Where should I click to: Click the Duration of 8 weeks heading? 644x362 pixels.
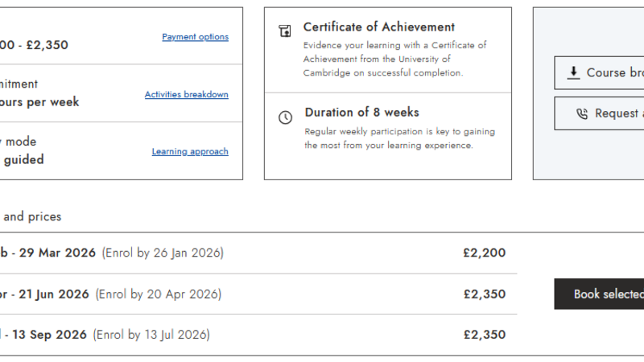point(361,113)
